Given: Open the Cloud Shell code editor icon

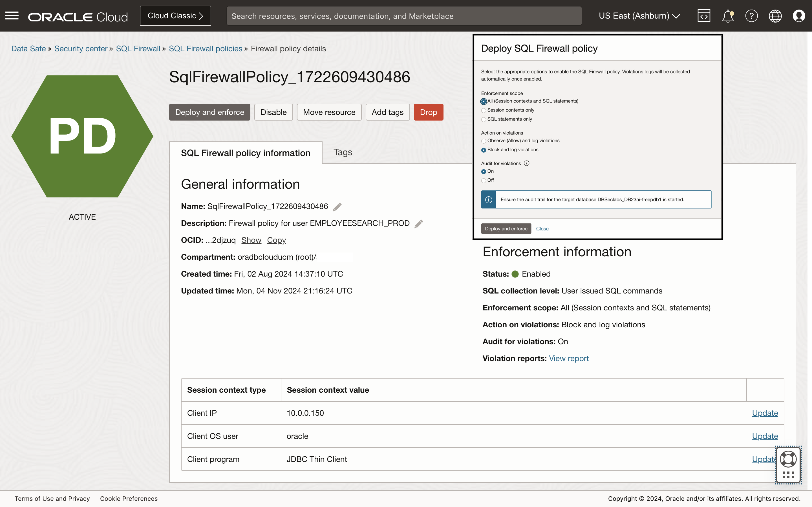Looking at the screenshot, I should (704, 15).
